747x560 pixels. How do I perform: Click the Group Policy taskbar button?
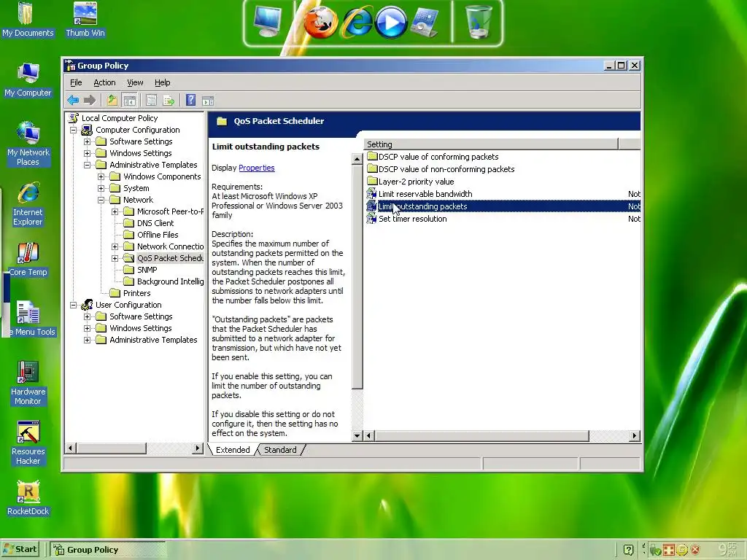(x=108, y=550)
